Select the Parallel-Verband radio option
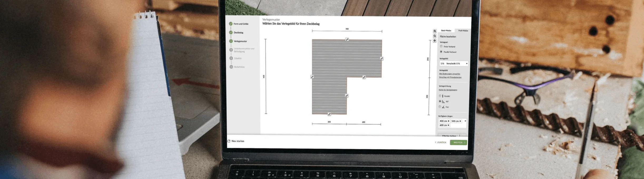Viewport: 644px width, 179px height. pyautogui.click(x=441, y=52)
